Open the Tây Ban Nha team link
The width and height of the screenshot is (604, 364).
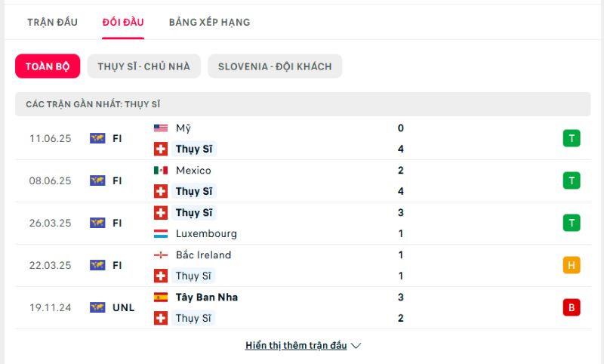(207, 298)
